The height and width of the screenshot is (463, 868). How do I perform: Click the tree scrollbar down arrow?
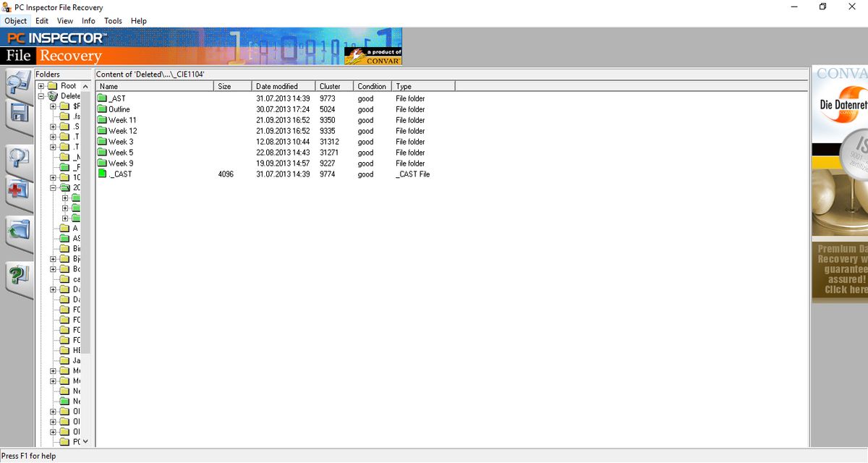85,441
